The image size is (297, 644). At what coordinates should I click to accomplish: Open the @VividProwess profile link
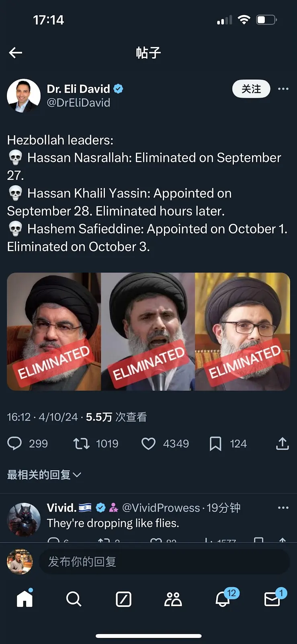pos(161,508)
